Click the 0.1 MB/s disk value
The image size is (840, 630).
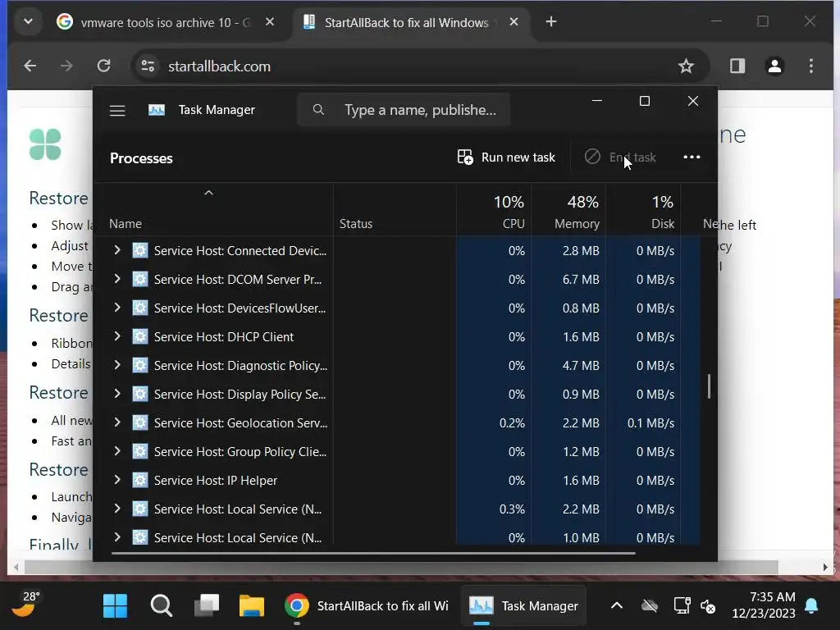[x=651, y=422]
